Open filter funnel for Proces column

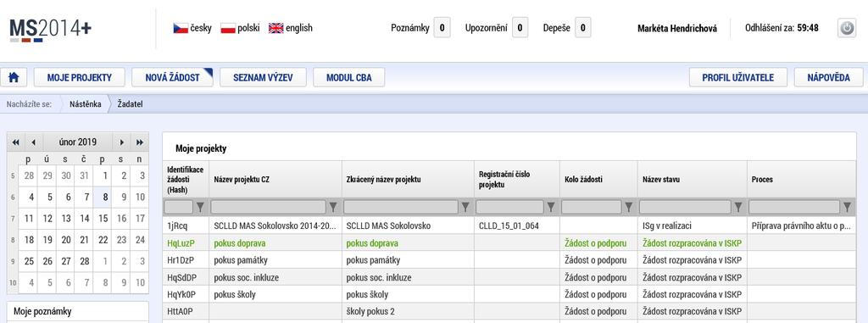[x=847, y=207]
